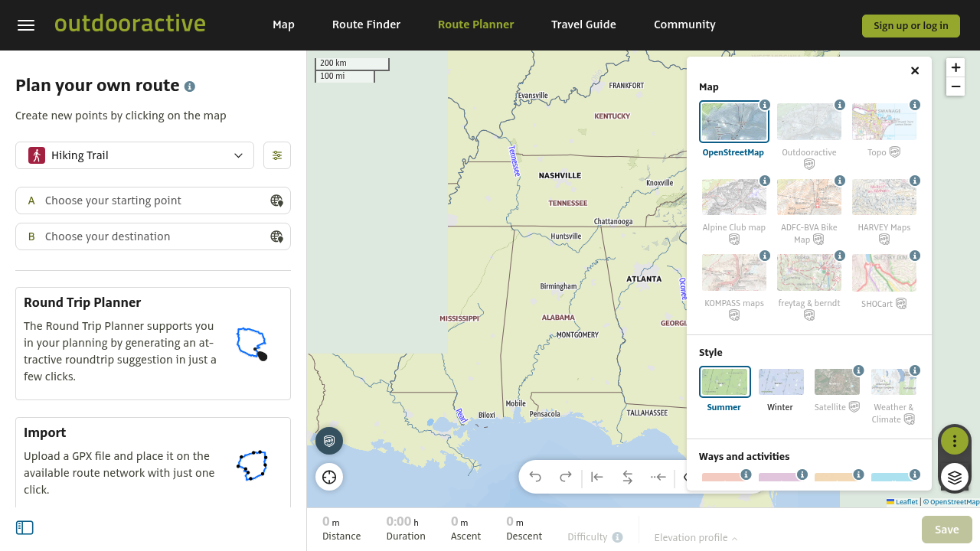The image size is (980, 551).
Task: Open the Round Trip Planner card
Action: click(x=153, y=344)
